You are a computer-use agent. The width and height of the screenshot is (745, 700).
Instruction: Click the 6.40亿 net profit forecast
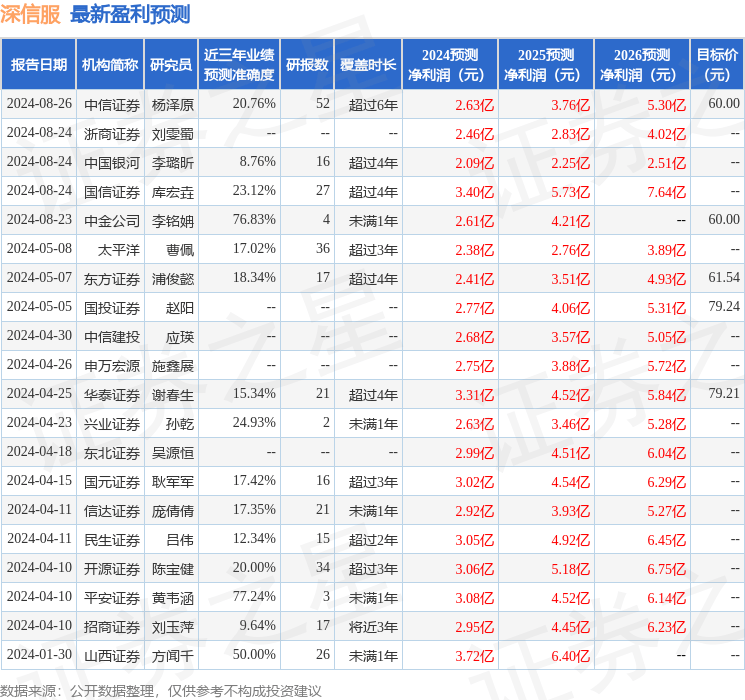pos(570,655)
